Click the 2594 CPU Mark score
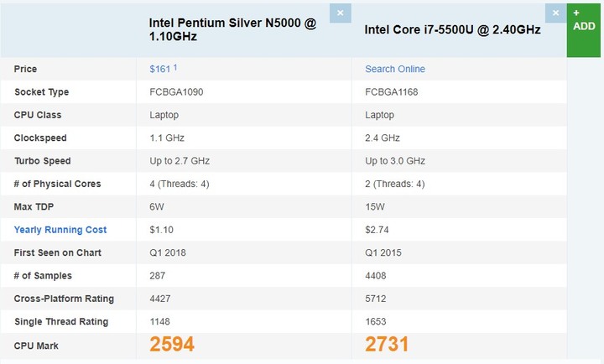Viewport: 604px width, 364px height. tap(172, 344)
